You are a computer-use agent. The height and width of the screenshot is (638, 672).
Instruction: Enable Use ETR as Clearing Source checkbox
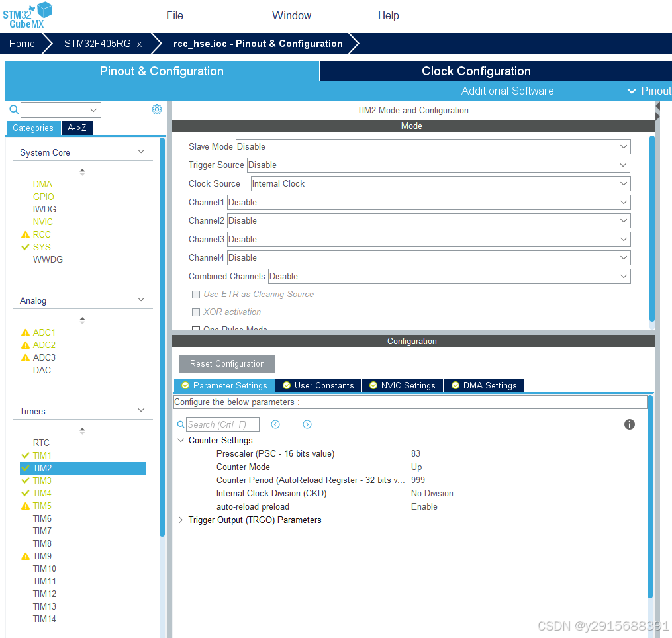pyautogui.click(x=196, y=295)
